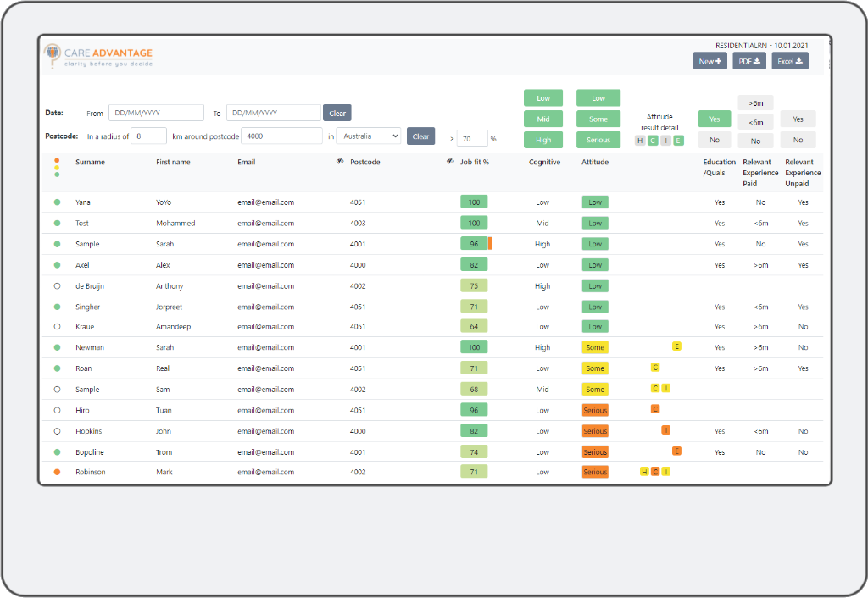
Task: Click the 64 job fit badge for Kraue
Action: click(474, 326)
